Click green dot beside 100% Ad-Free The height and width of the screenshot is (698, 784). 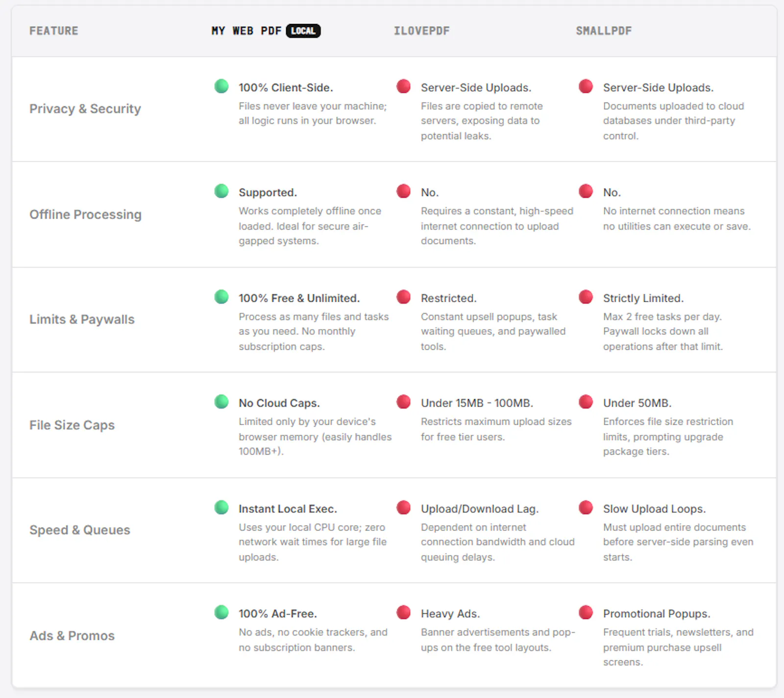click(221, 612)
